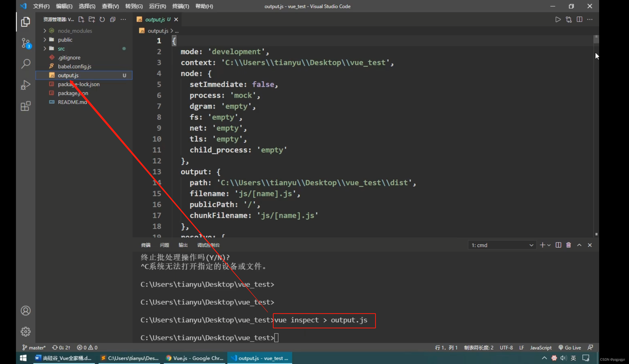Viewport: 629px width, 364px height.
Task: Switch to the 问题 panel tab
Action: coord(164,245)
